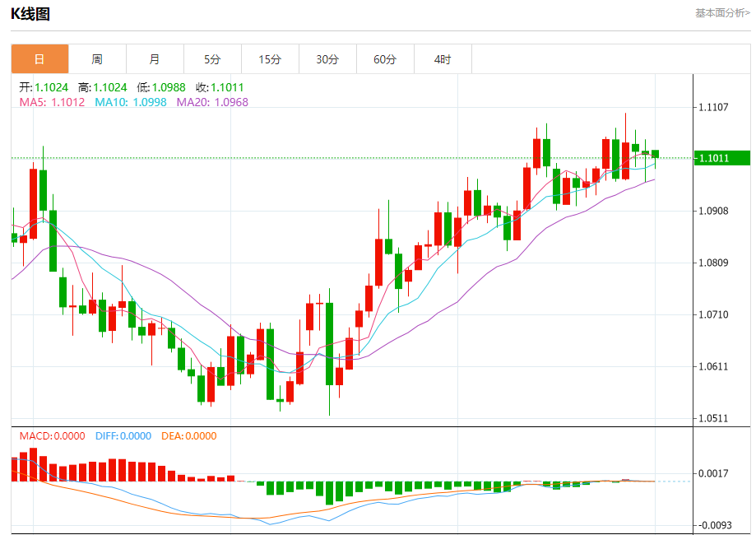This screenshot has height=535, width=756.
Task: Open the 30分 interval tab
Action: pos(328,59)
